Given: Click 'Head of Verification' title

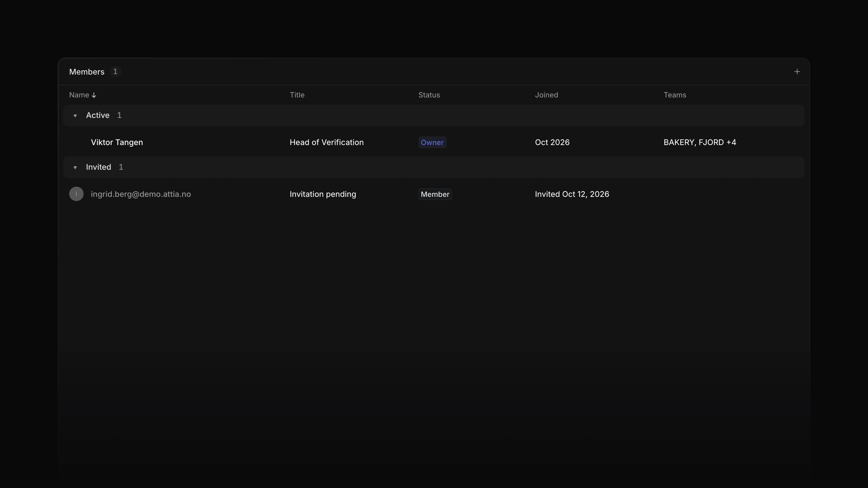Looking at the screenshot, I should (x=326, y=143).
